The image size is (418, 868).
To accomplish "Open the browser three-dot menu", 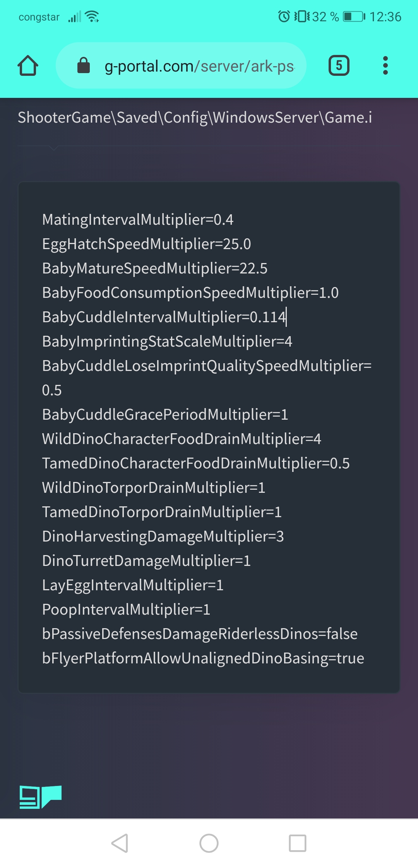I will pyautogui.click(x=385, y=65).
